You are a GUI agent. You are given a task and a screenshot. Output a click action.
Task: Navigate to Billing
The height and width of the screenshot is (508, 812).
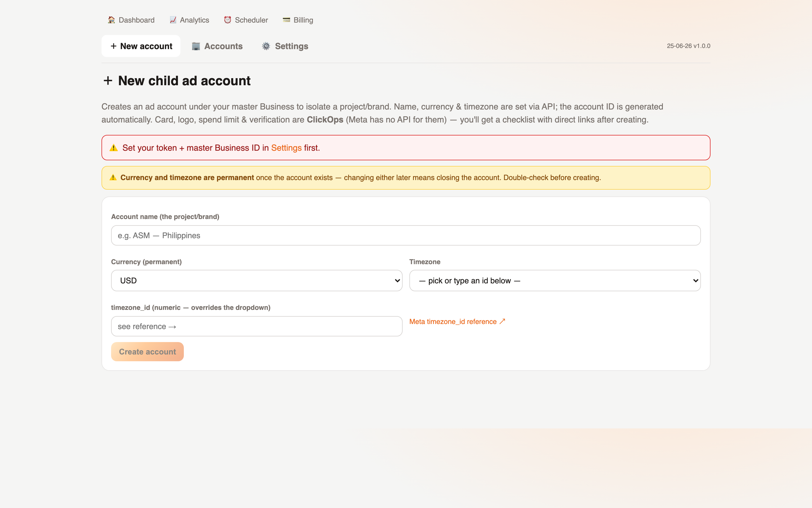[x=298, y=20]
